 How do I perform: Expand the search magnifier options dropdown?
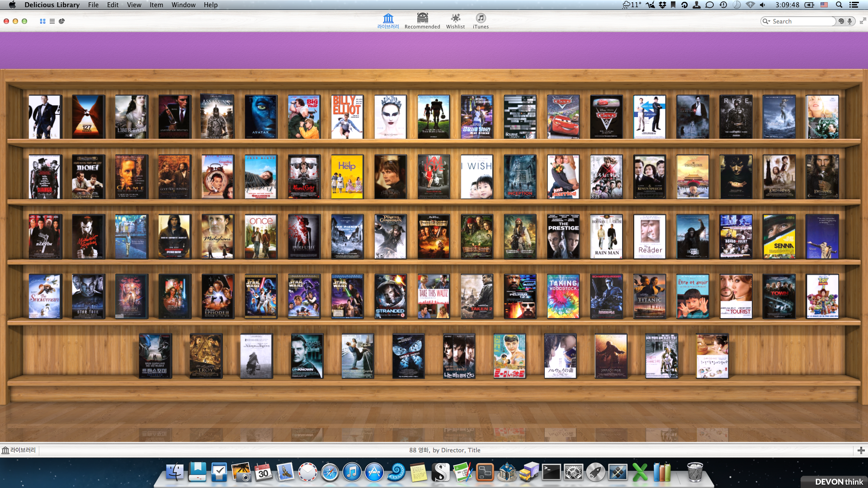[766, 21]
